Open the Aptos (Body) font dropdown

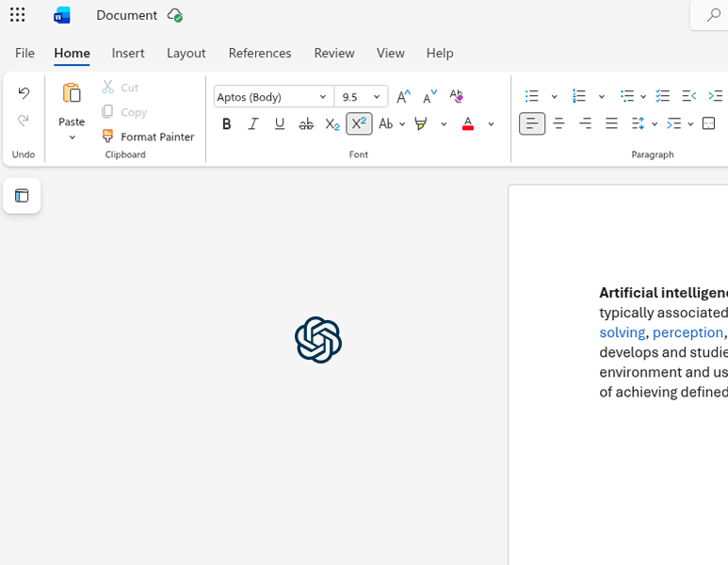(x=322, y=97)
